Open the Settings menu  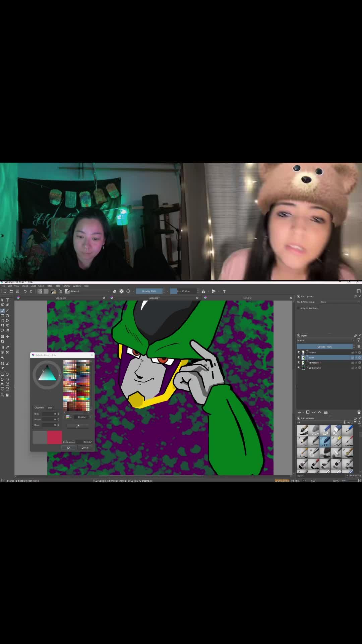point(66,286)
